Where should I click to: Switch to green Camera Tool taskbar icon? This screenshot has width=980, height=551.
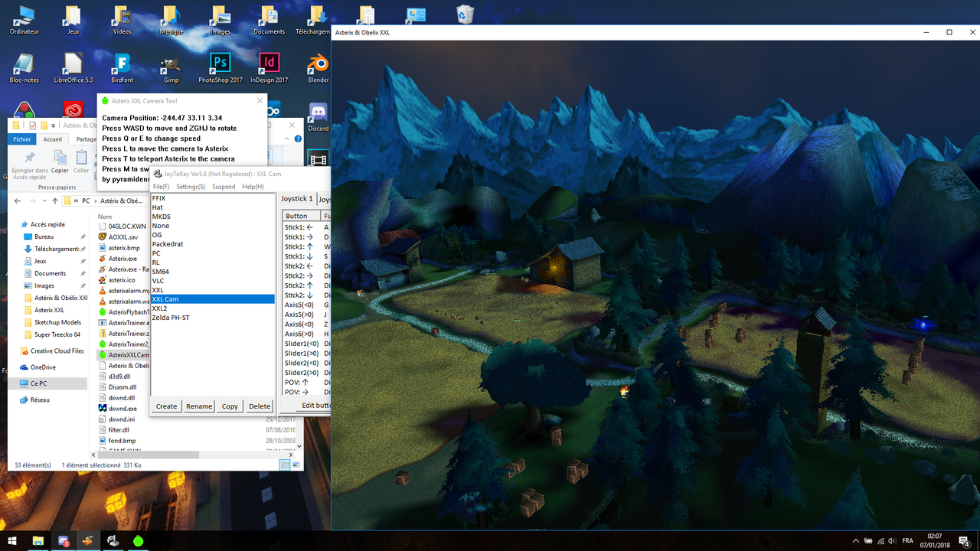(138, 540)
